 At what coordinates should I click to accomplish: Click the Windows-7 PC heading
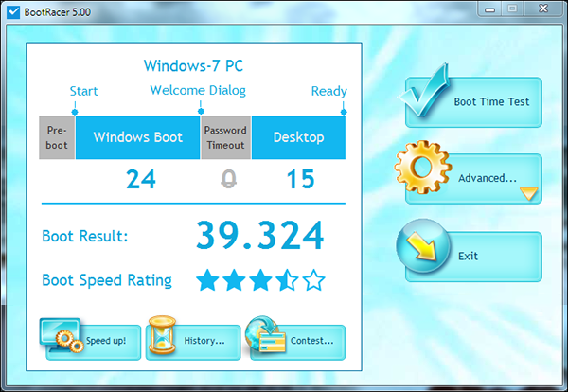(x=193, y=66)
